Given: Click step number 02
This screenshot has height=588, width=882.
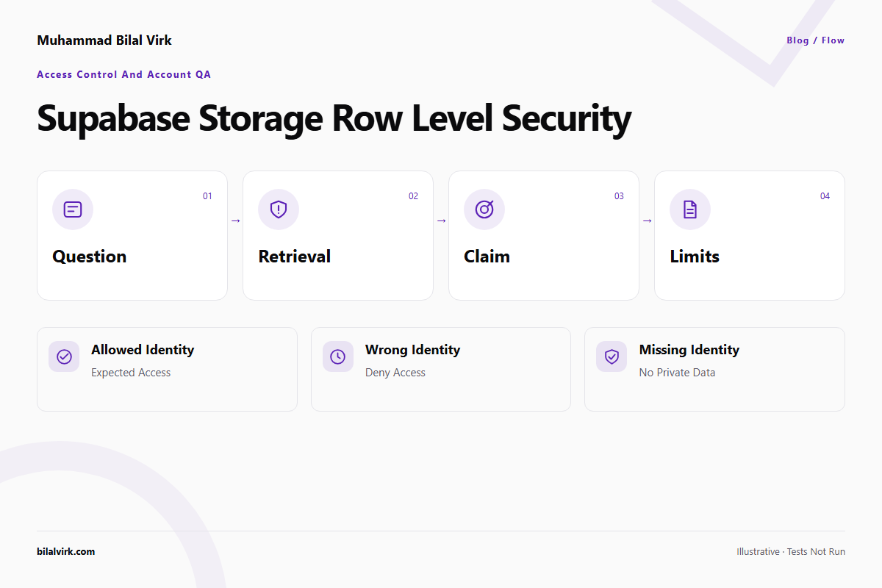Looking at the screenshot, I should coord(413,196).
